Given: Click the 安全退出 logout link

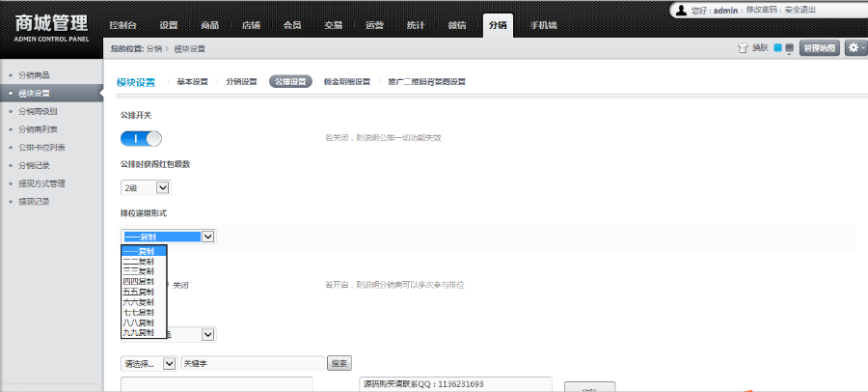Looking at the screenshot, I should tap(800, 10).
